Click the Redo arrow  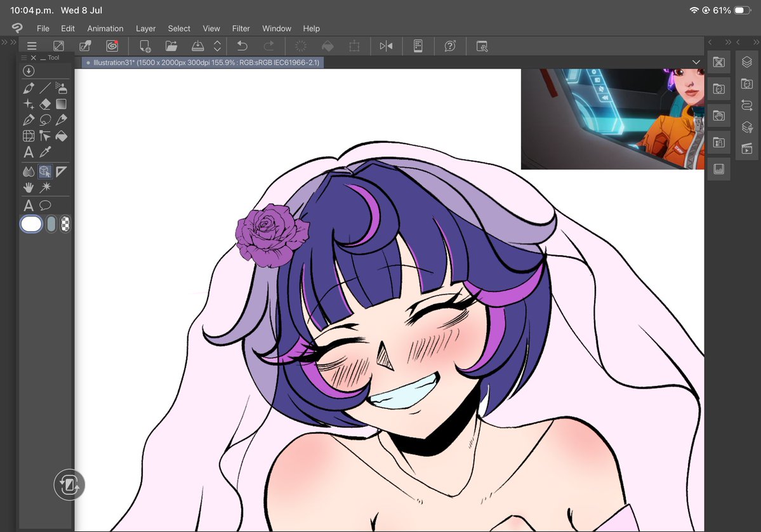pyautogui.click(x=268, y=46)
